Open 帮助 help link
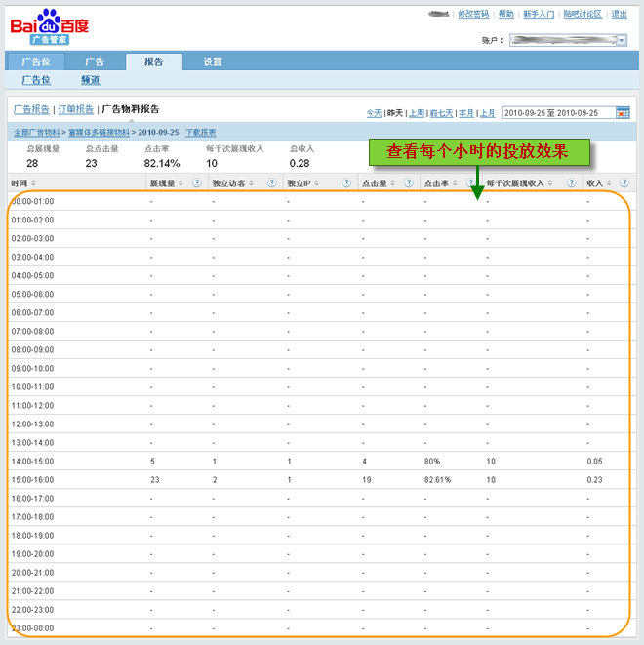 pos(505,14)
